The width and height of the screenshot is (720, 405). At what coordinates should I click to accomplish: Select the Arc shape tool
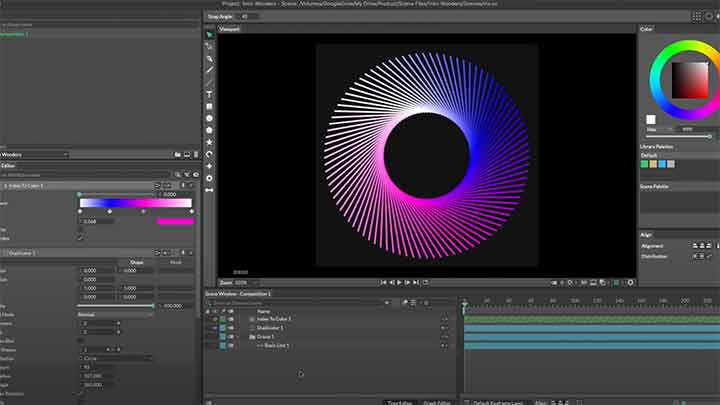point(209,154)
